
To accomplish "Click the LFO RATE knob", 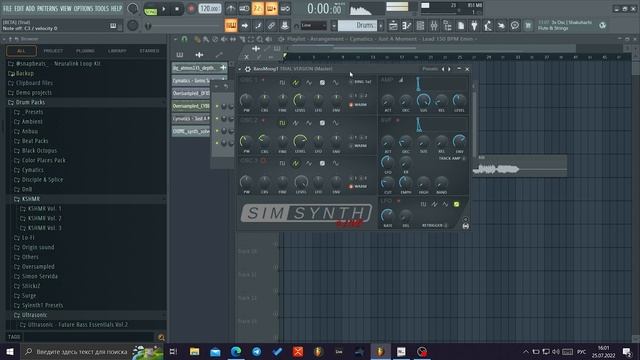I will (x=387, y=216).
